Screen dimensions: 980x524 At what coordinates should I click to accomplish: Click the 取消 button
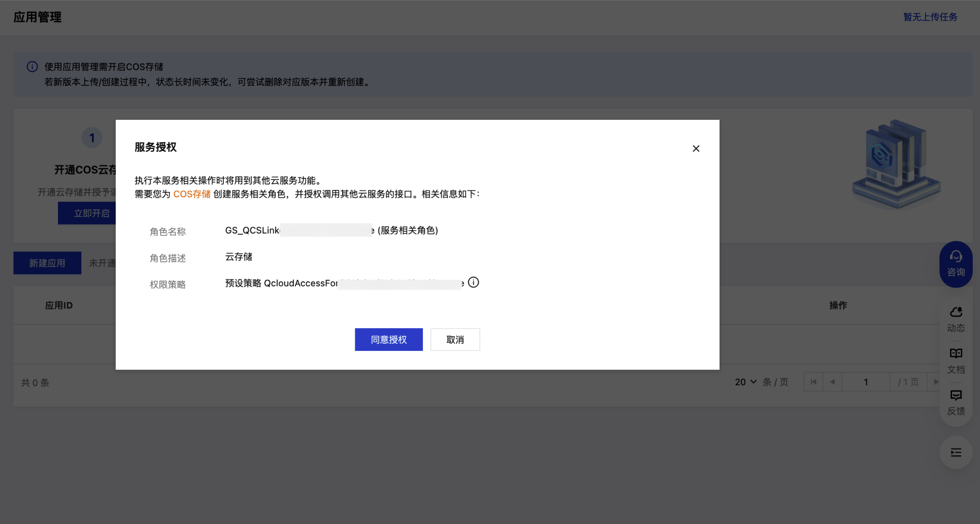click(455, 339)
